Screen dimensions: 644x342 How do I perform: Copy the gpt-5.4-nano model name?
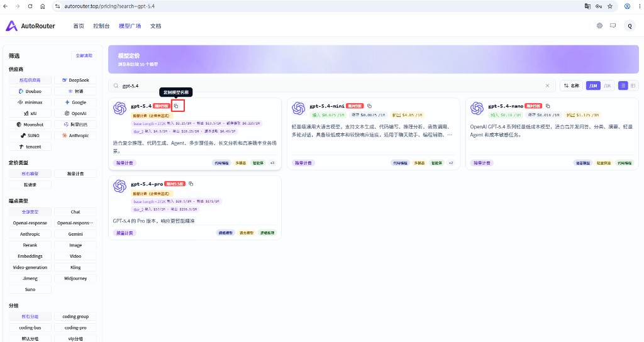coord(548,106)
